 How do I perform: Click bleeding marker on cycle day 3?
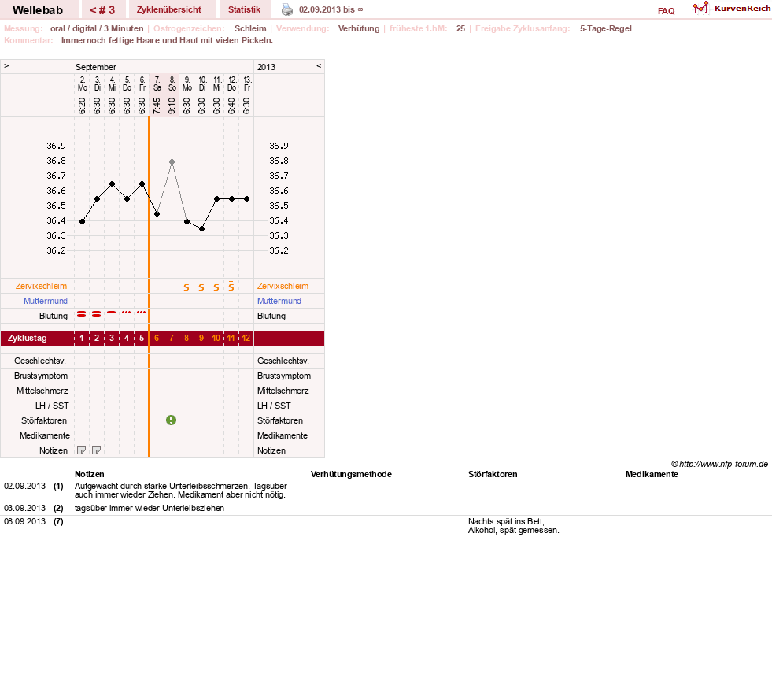click(x=112, y=313)
